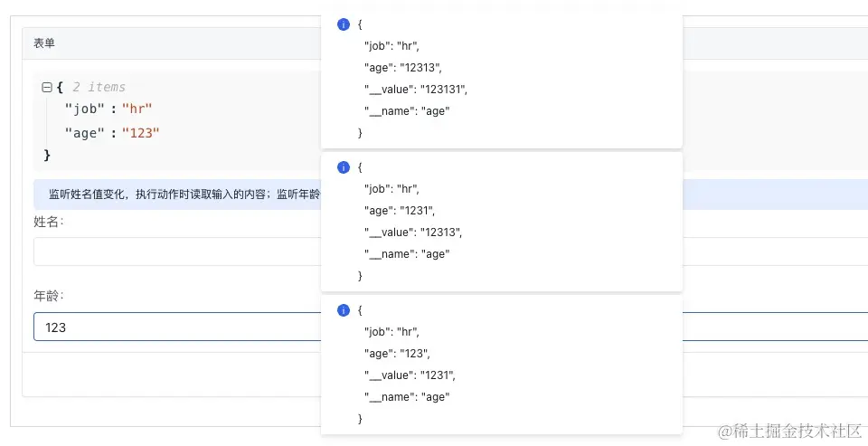Image resolution: width=868 pixels, height=446 pixels.
Task: Click the 姓名 field label
Action: pyautogui.click(x=49, y=223)
